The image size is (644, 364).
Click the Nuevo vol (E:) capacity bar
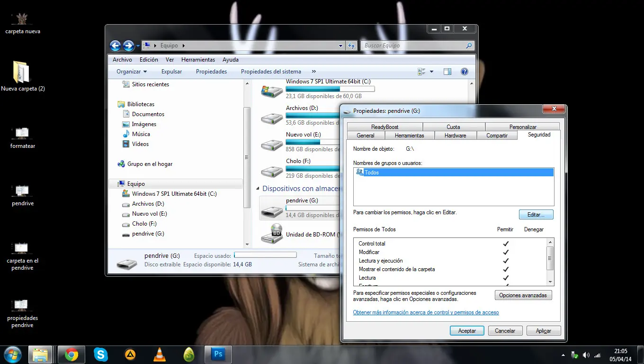tap(313, 142)
